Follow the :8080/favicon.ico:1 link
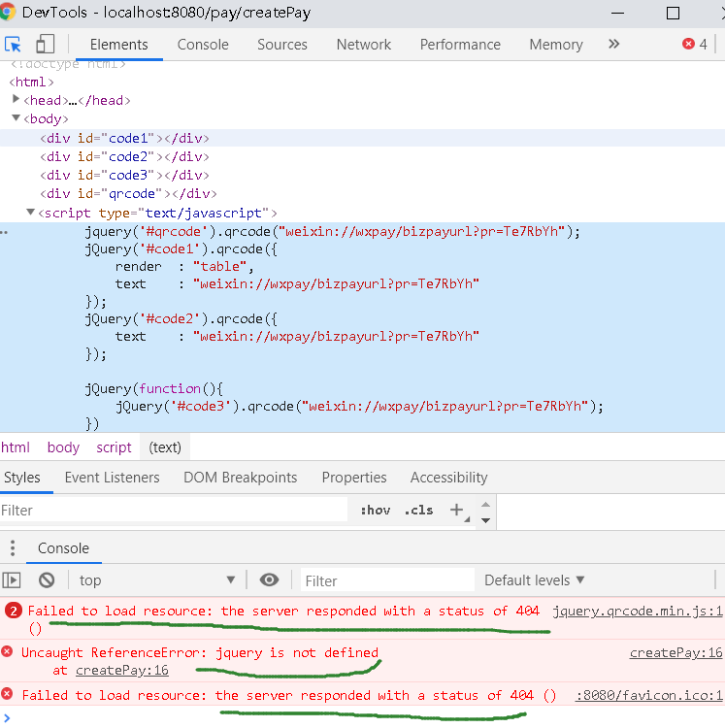 [649, 695]
